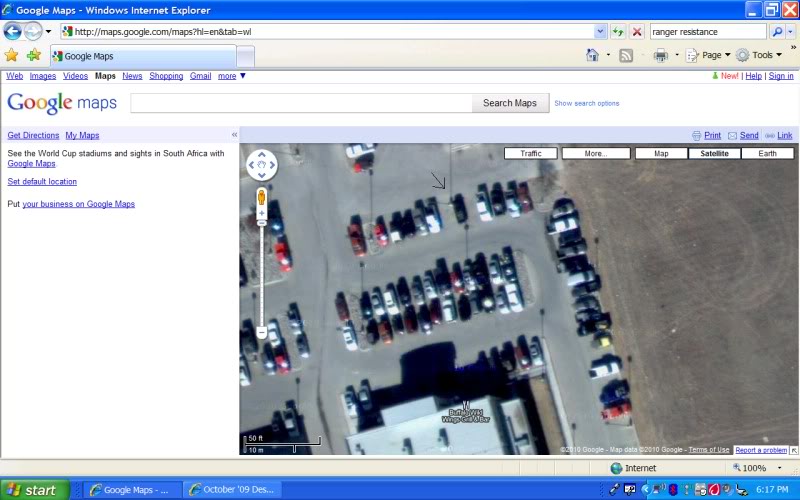Pan the map left with arrow

(x=251, y=165)
